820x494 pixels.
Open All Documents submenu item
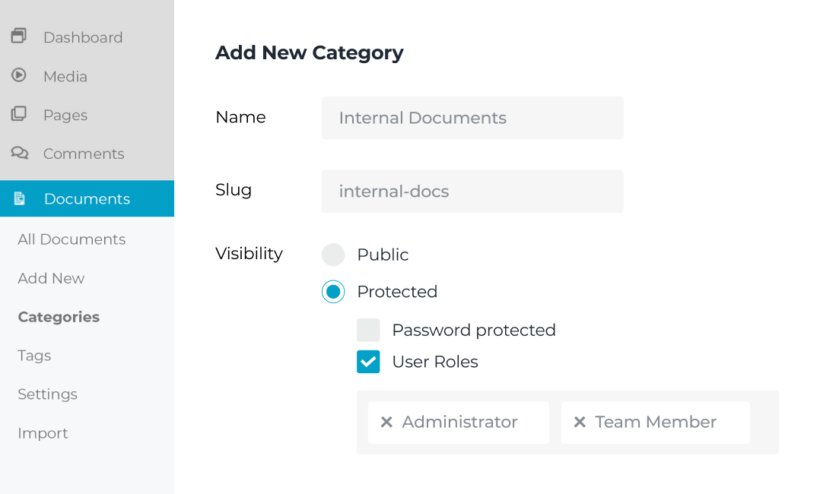(x=72, y=239)
